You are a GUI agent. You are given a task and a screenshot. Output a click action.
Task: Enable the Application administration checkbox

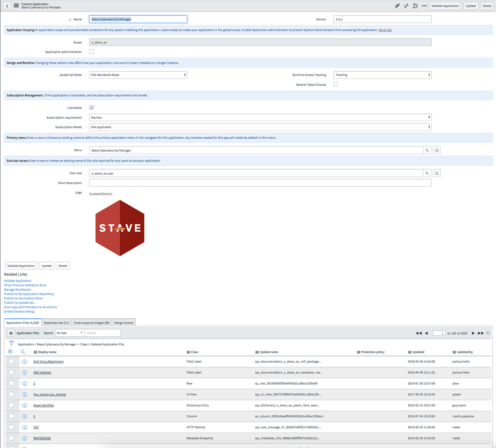[x=91, y=52]
